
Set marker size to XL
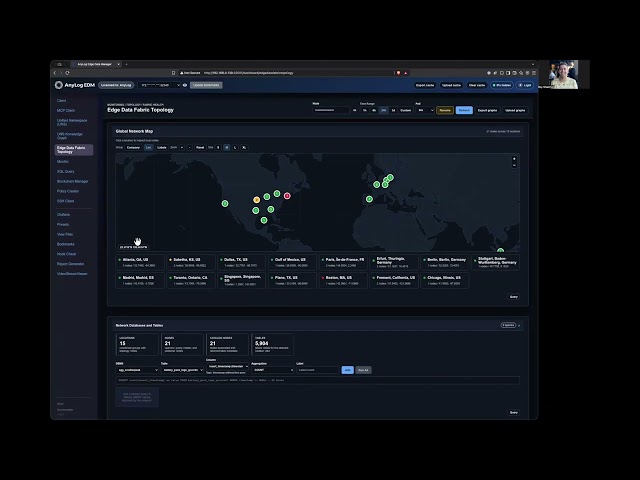(x=244, y=147)
